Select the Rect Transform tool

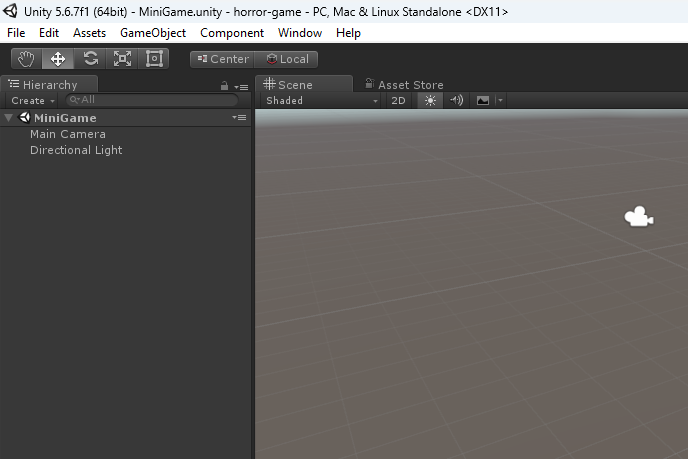[154, 59]
